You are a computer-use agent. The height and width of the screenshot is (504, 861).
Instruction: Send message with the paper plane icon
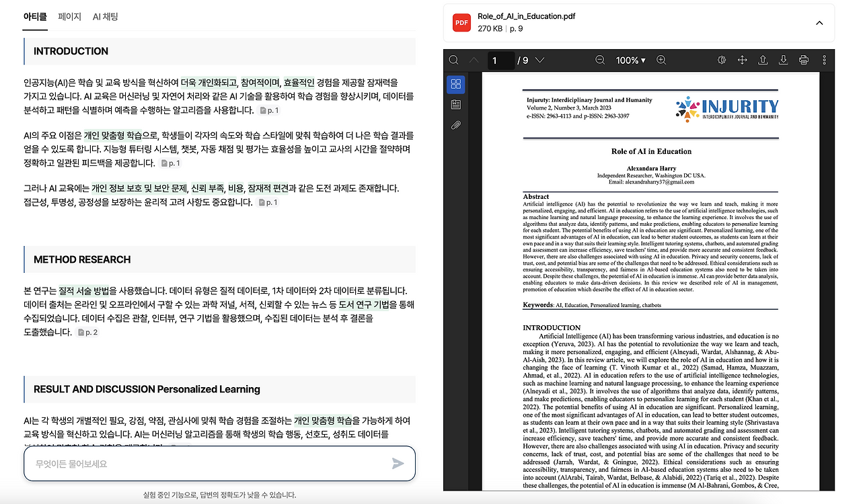[398, 463]
